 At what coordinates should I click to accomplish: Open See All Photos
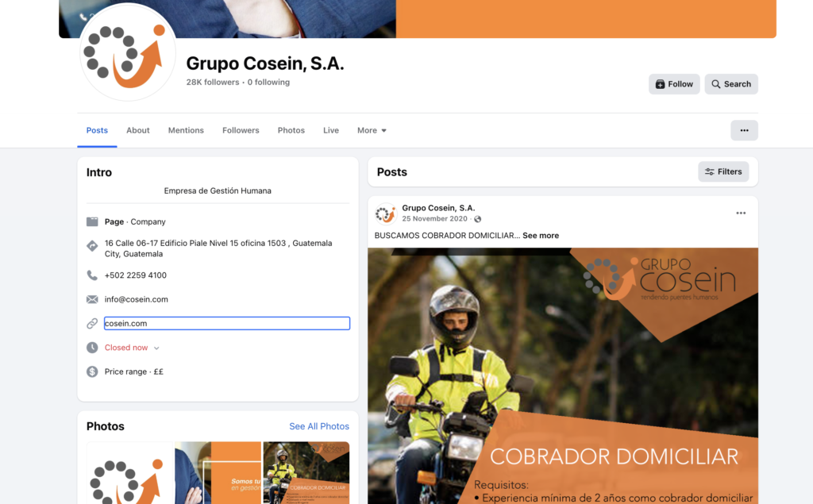point(319,426)
